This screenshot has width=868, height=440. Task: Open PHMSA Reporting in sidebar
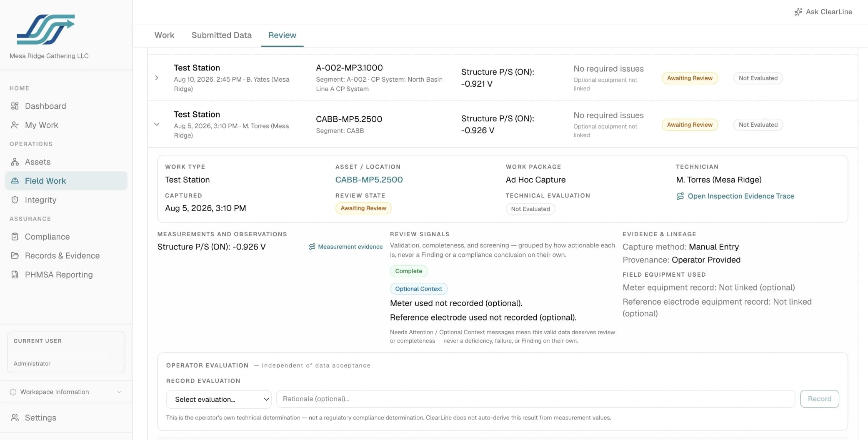click(x=59, y=275)
